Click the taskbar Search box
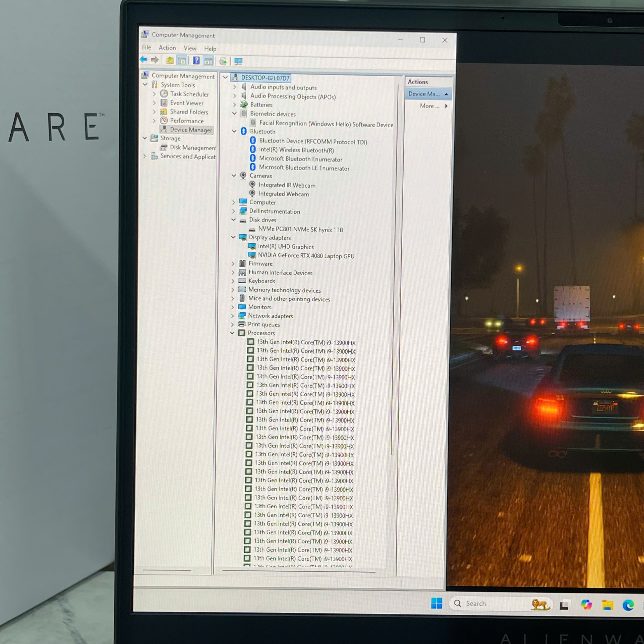644x644 pixels. click(x=501, y=604)
